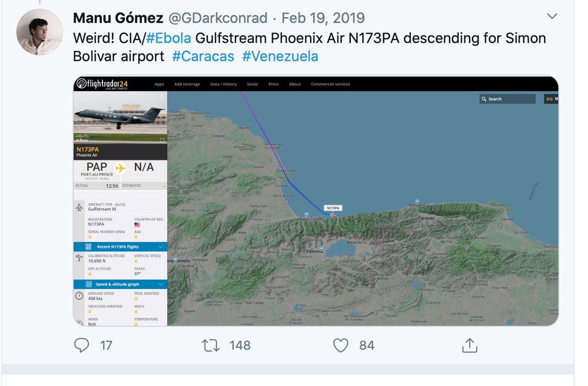Click the lock icon under Vertical Speed

tap(136, 261)
